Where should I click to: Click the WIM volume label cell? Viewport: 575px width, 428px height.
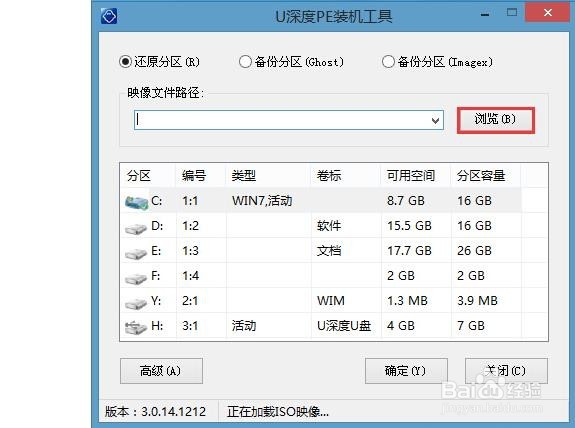tap(331, 301)
